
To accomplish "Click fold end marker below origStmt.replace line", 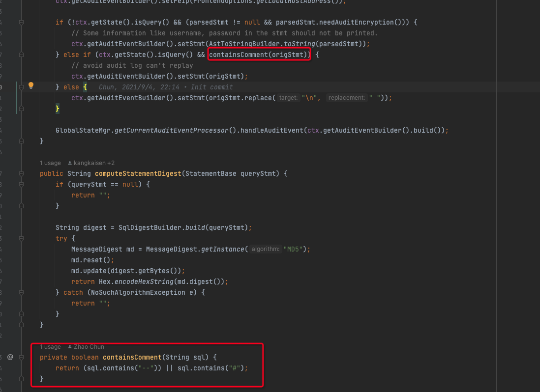I will [x=21, y=109].
